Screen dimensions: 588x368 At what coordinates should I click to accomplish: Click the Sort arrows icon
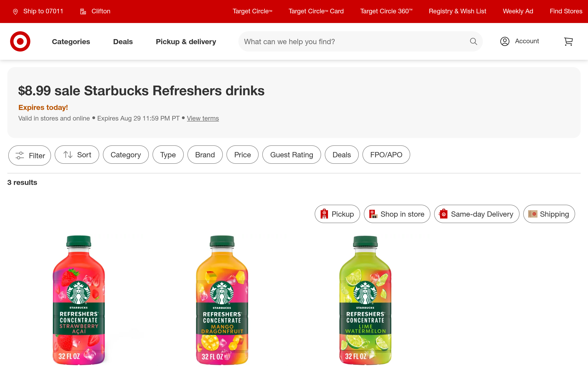pyautogui.click(x=68, y=155)
